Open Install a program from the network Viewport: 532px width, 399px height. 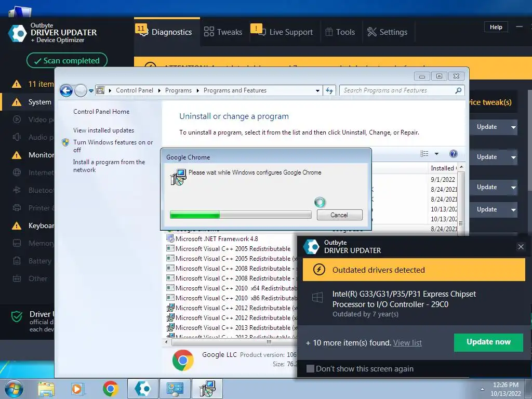pyautogui.click(x=109, y=166)
